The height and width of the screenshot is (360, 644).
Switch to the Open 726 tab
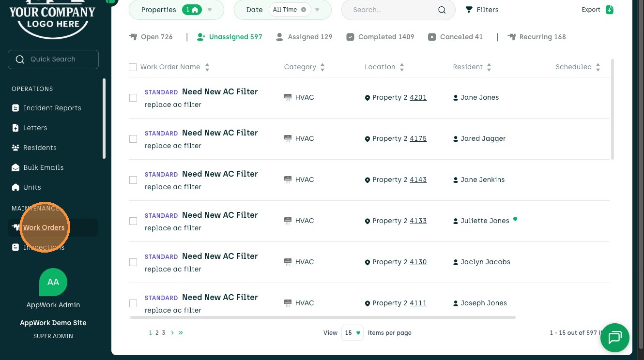(x=151, y=37)
